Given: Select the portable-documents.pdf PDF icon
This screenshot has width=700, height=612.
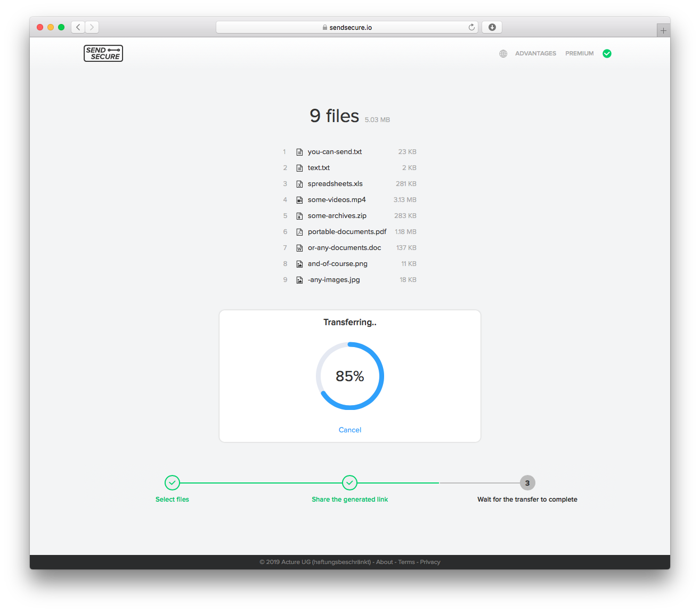Looking at the screenshot, I should tap(299, 231).
